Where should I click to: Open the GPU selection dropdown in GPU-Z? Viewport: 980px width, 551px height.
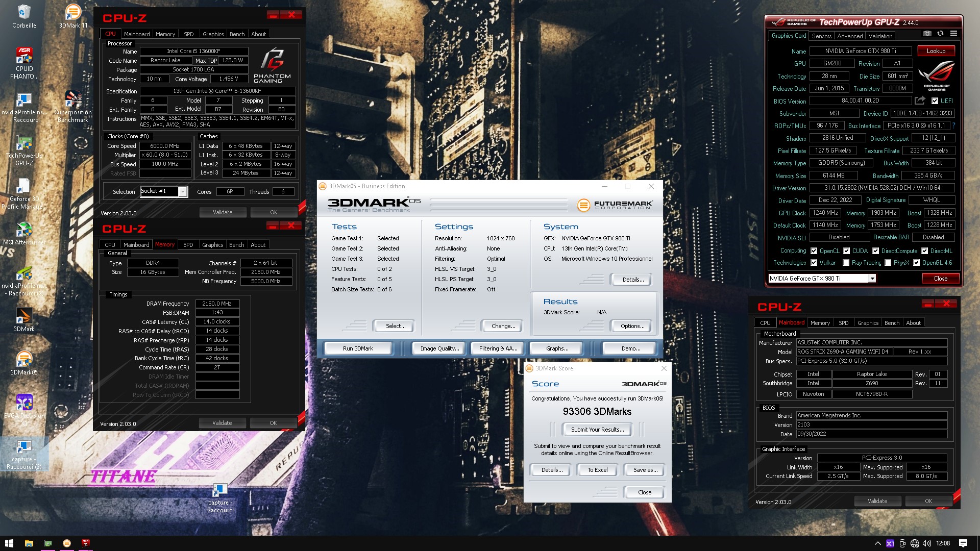(872, 279)
